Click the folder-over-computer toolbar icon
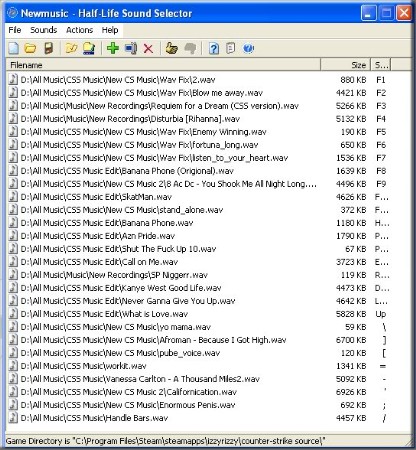This screenshot has width=416, height=450. [x=89, y=48]
